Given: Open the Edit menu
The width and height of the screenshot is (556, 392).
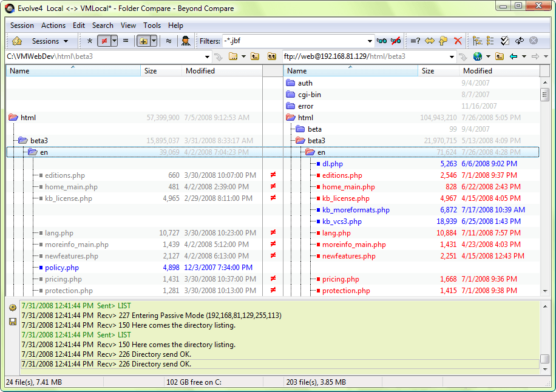Looking at the screenshot, I should point(79,25).
